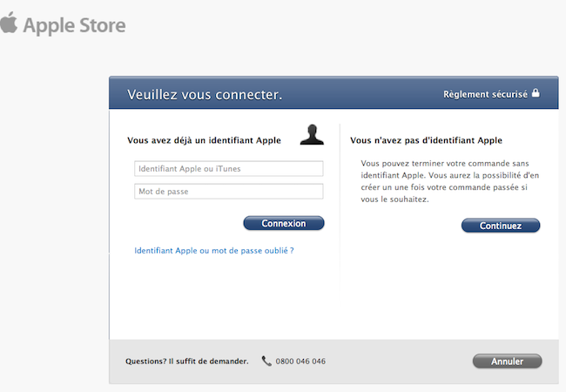Click the Annuler button
The height and width of the screenshot is (392, 566).
507,362
